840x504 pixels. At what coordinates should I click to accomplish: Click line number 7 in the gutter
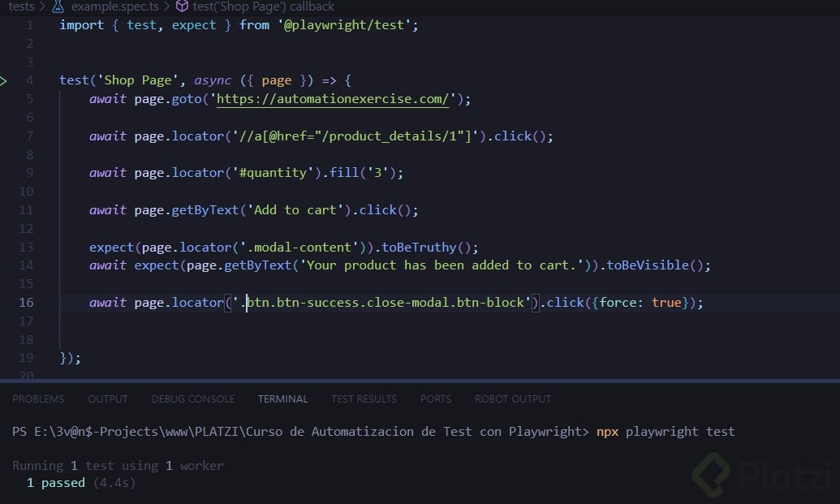29,136
